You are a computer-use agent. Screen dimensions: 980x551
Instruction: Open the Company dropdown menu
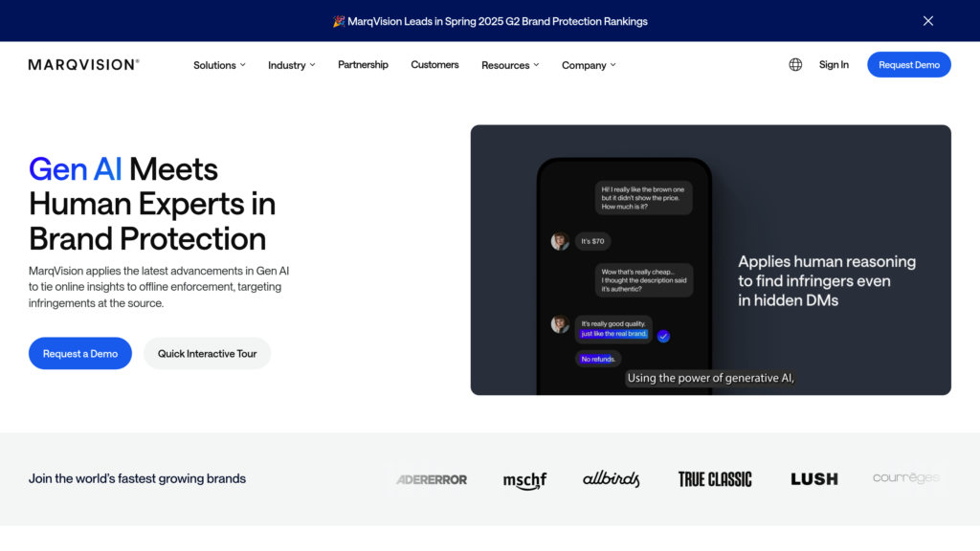click(589, 65)
